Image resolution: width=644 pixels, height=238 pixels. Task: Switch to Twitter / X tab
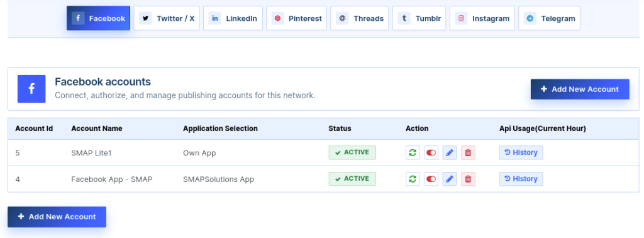click(167, 18)
